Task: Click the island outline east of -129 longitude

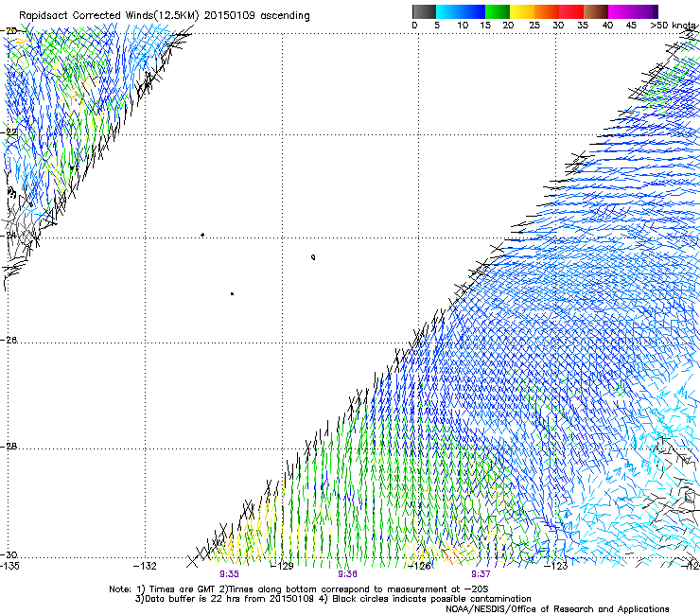Action: tap(313, 256)
